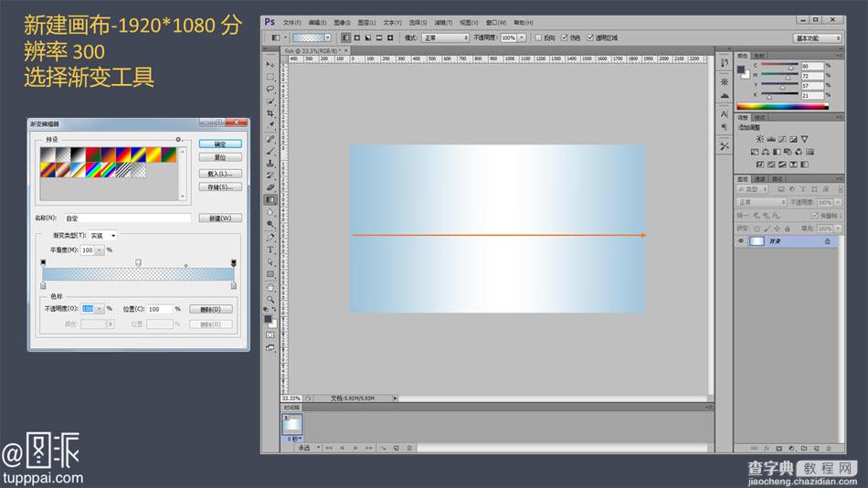This screenshot has width=868, height=488.
Task: Hide the Background layer eye icon
Action: [741, 241]
